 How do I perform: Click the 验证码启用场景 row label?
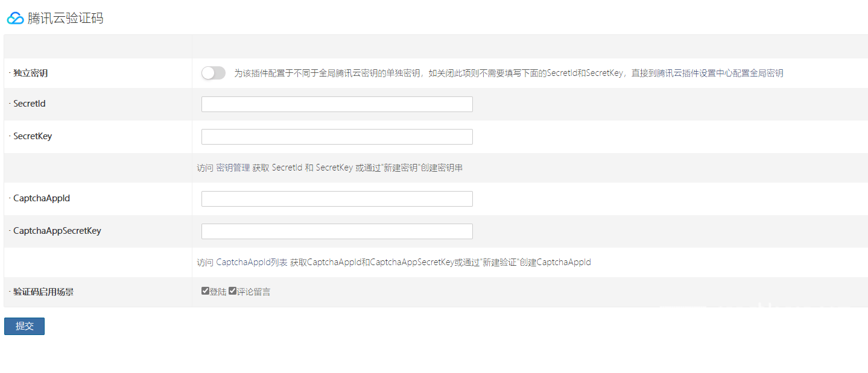pyautogui.click(x=43, y=292)
